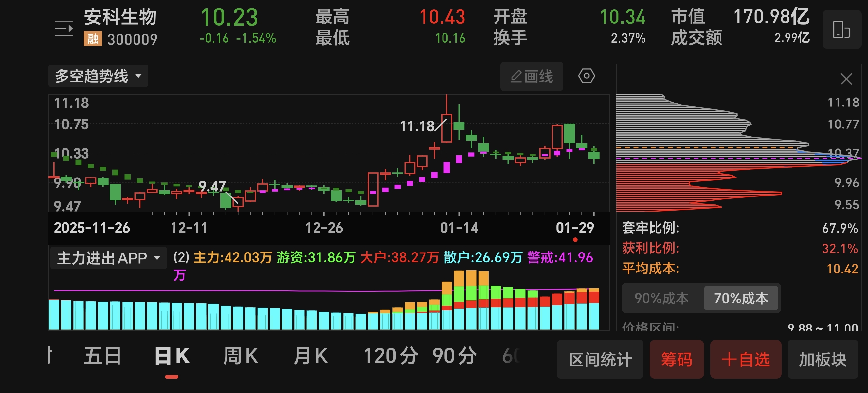Screen dimensions: 868x393
Task: Open the 120分 timeframe tab
Action: [391, 356]
